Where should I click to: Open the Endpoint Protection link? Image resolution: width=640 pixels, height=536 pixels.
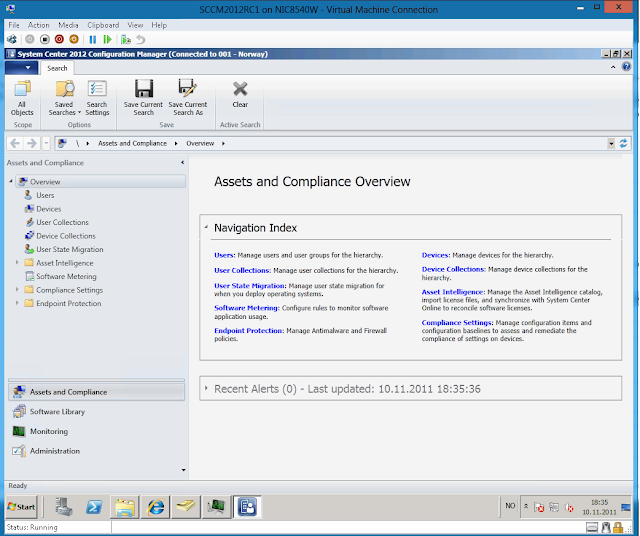coord(249,331)
